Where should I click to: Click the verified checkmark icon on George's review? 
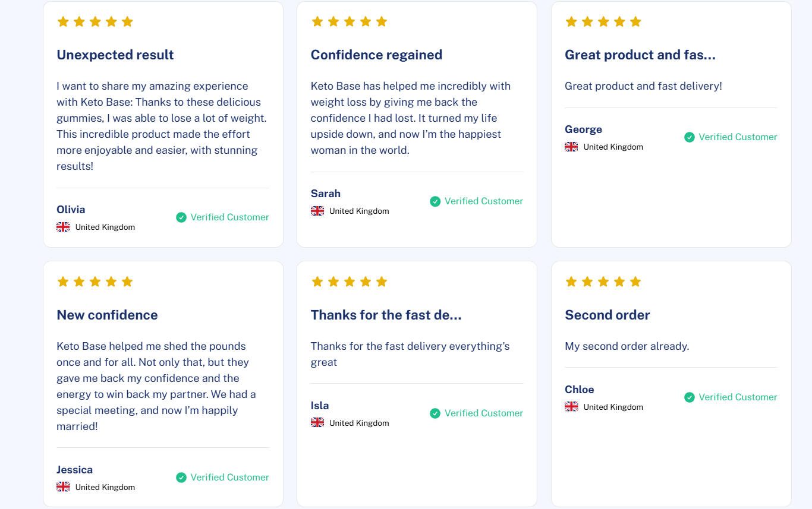pos(690,137)
